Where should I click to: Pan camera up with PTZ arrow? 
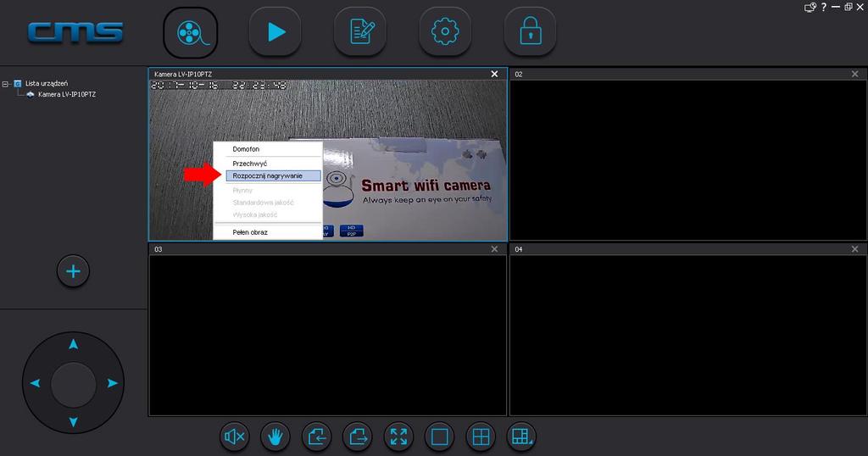point(73,344)
